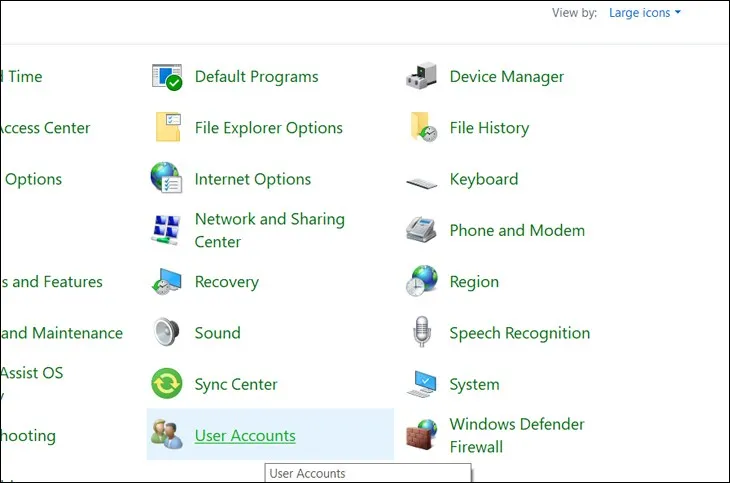Open the Recovery link
This screenshot has width=730, height=483.
click(227, 282)
